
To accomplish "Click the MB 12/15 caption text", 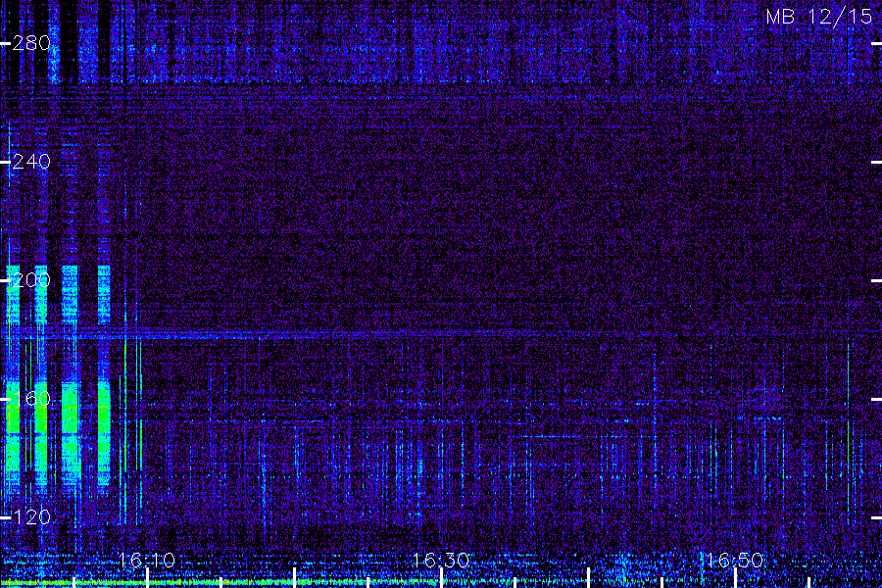I will coord(819,17).
